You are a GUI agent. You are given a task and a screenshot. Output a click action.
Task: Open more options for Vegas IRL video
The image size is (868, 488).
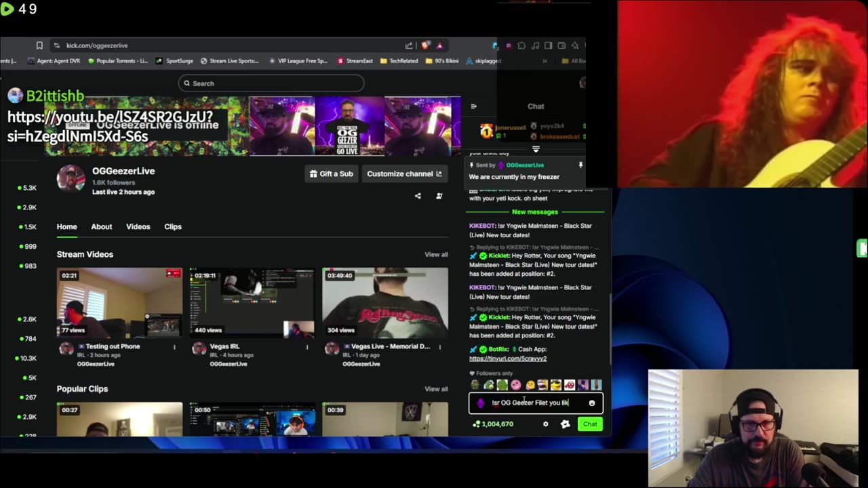(x=307, y=347)
